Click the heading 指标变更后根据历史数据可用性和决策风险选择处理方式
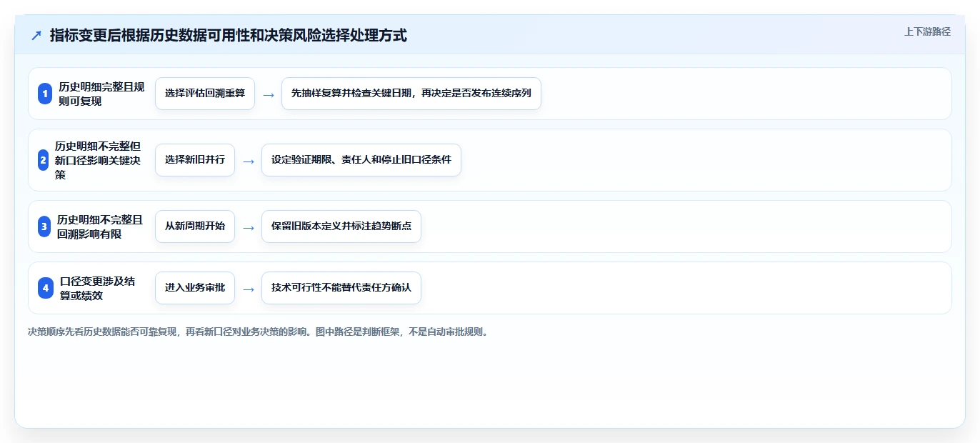The width and height of the screenshot is (980, 443). point(229,35)
